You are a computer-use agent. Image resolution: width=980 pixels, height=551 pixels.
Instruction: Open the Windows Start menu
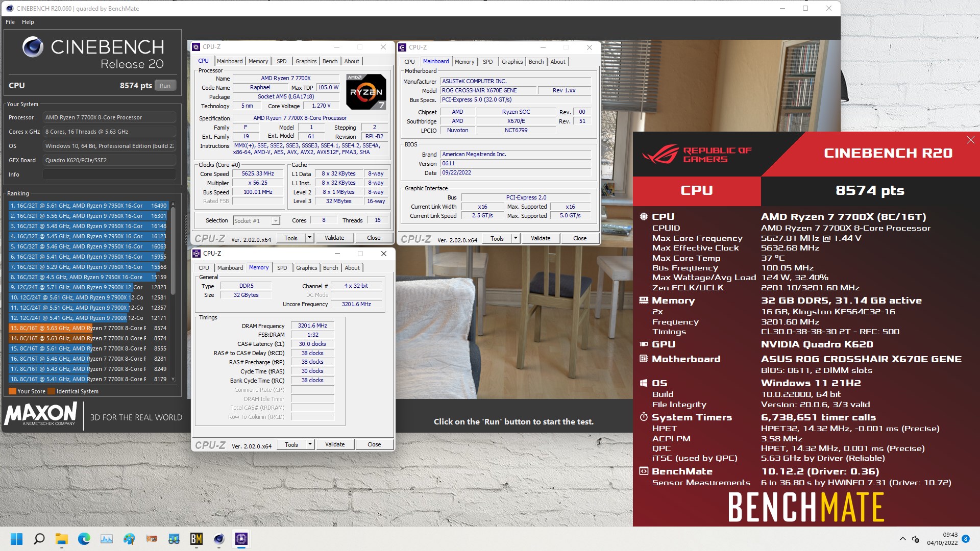tap(17, 539)
